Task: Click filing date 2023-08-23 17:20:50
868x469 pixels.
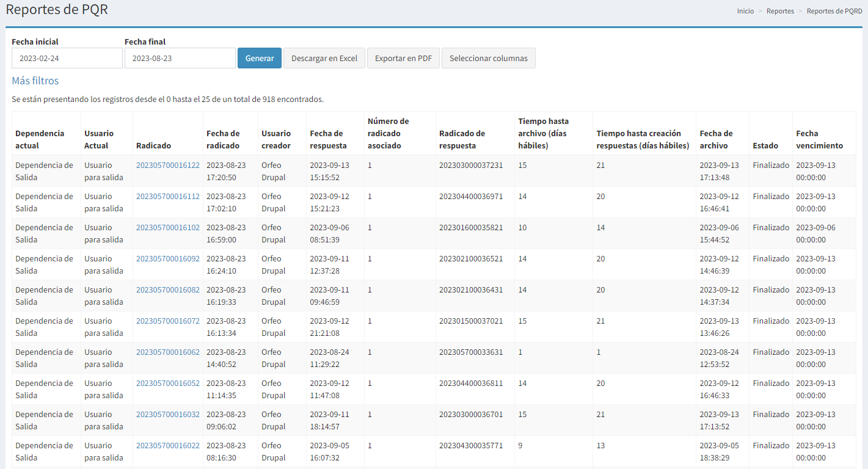Action: point(226,171)
